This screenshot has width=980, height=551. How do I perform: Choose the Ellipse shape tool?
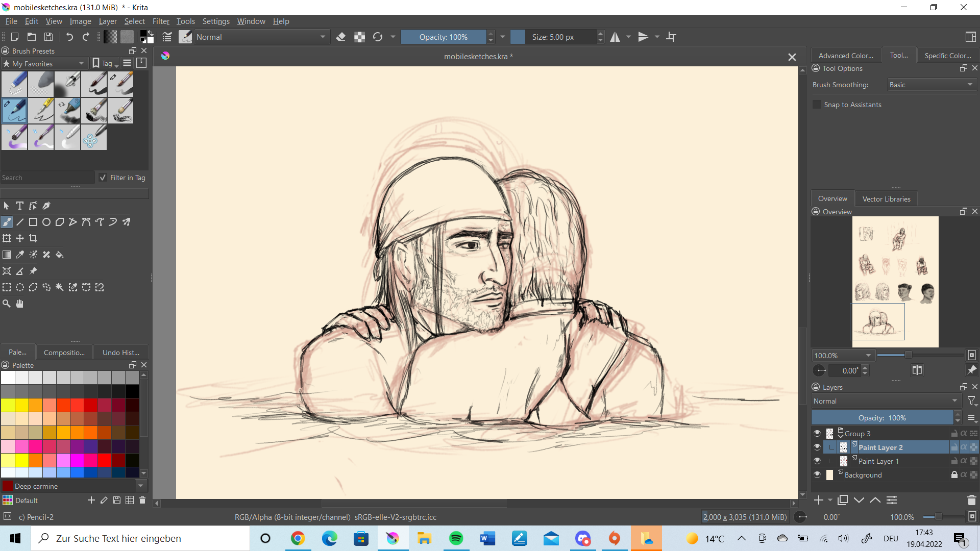[x=46, y=222]
